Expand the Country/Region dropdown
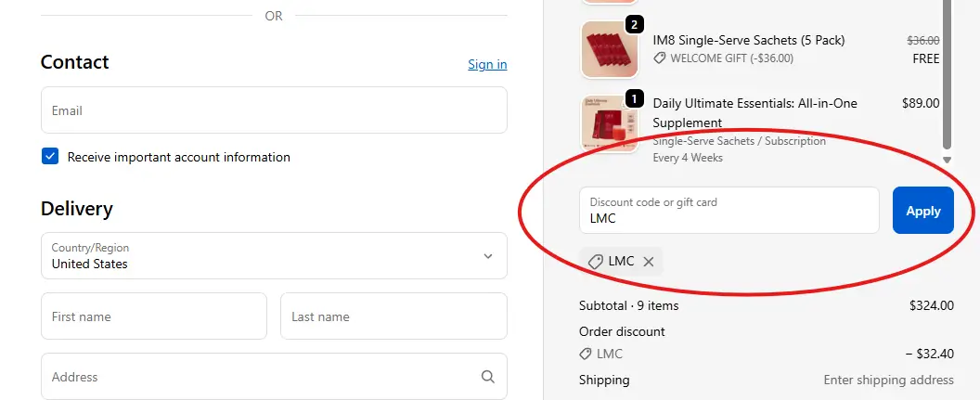Viewport: 980px width, 400px height. (274, 255)
